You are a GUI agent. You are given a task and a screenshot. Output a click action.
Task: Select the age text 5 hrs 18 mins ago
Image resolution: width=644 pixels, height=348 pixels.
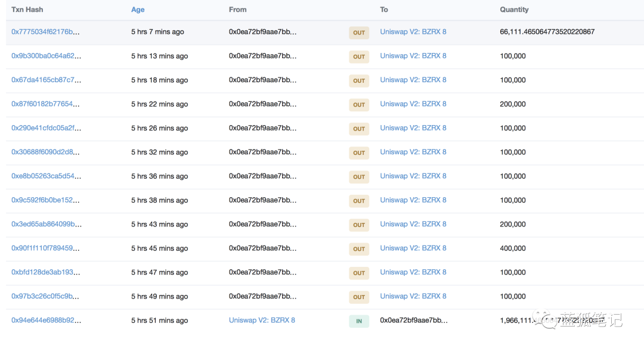pos(159,80)
